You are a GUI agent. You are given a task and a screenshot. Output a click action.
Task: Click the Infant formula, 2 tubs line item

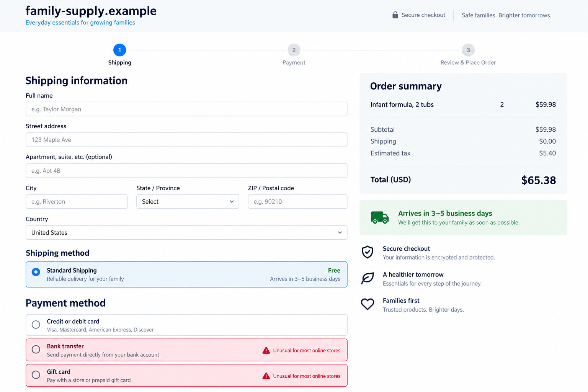(463, 105)
